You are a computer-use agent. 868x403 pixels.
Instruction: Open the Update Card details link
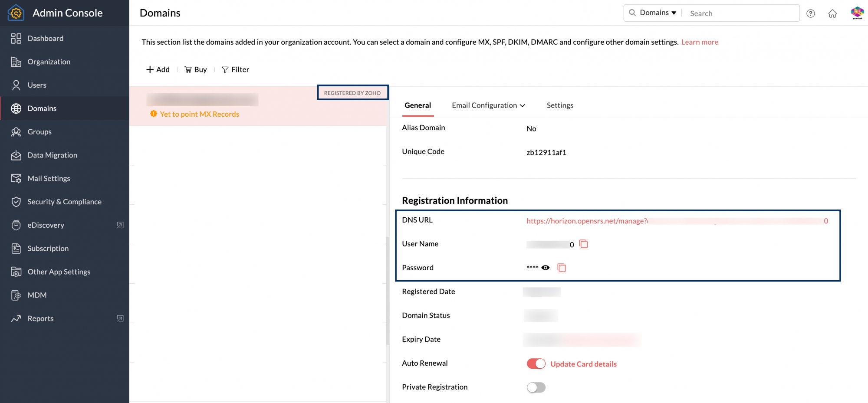(583, 364)
